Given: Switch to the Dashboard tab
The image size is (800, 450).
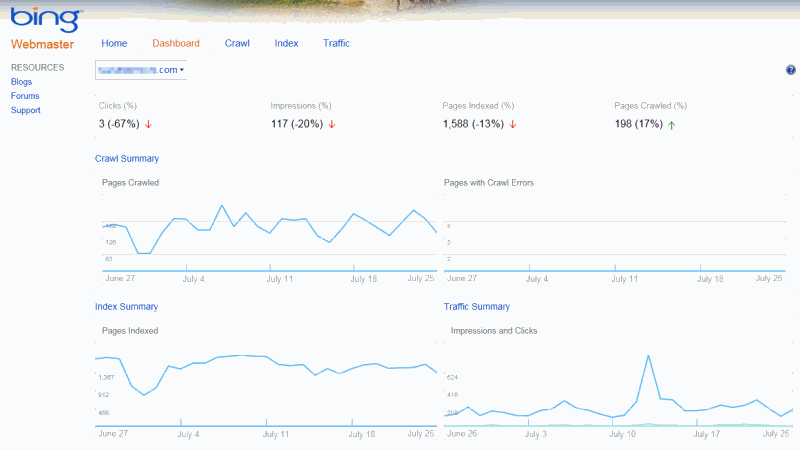Looking at the screenshot, I should pos(176,43).
